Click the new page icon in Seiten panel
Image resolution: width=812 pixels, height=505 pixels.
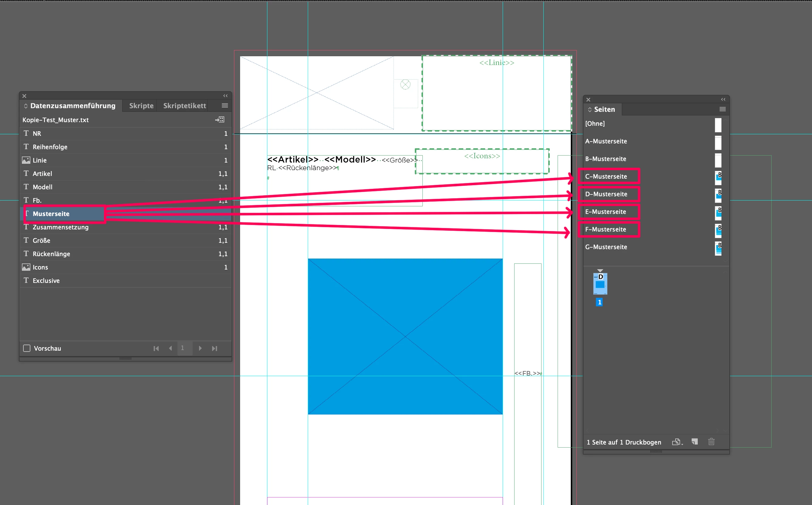click(695, 442)
